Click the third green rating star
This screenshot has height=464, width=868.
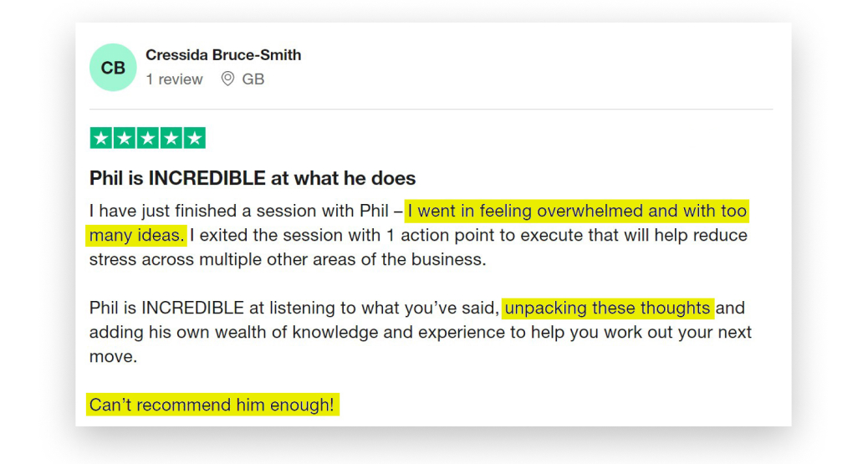pos(148,138)
